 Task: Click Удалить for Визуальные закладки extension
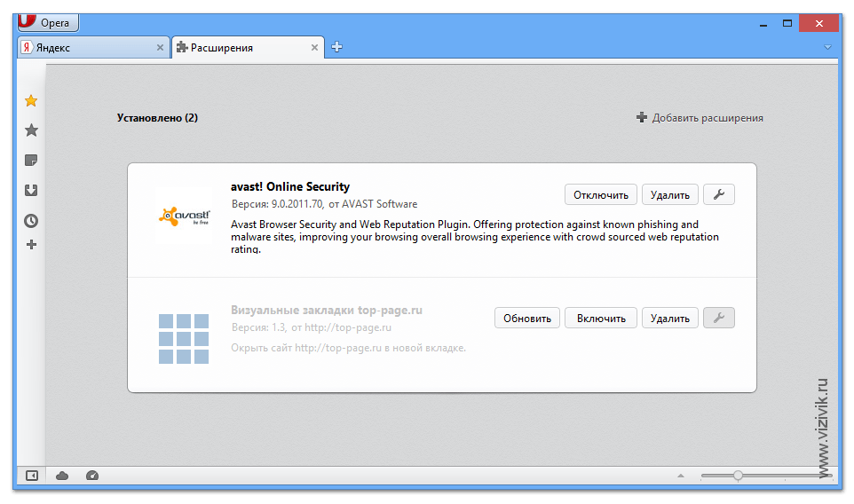point(670,318)
